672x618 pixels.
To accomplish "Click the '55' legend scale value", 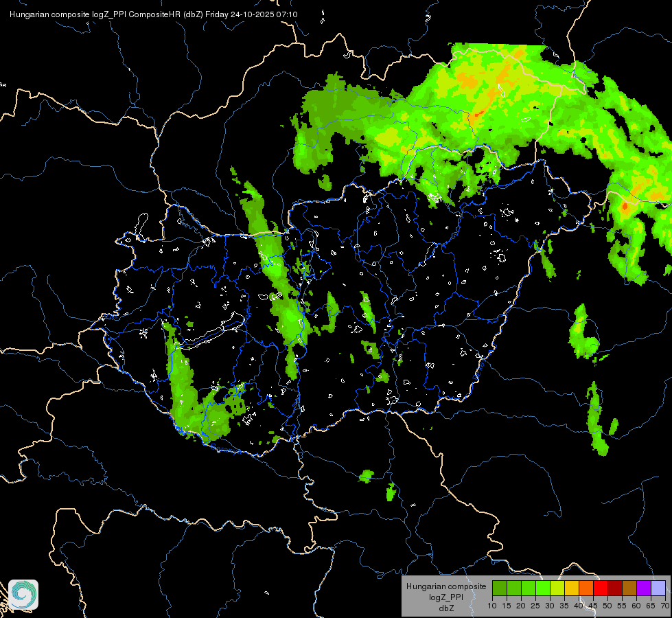I will [x=622, y=606].
